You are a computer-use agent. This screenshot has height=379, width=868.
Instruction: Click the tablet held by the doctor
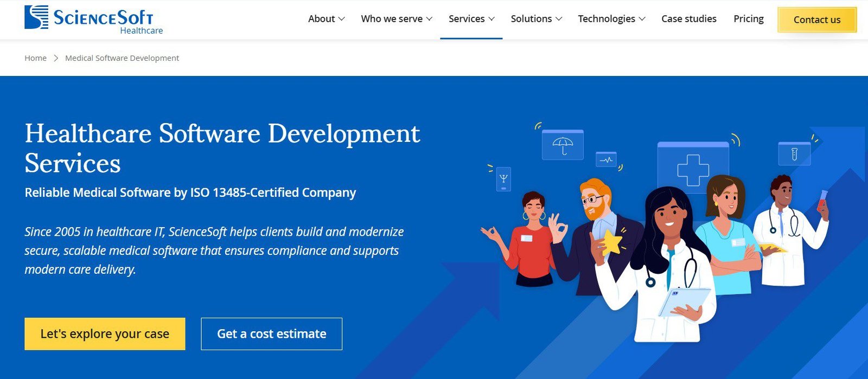pos(684,301)
